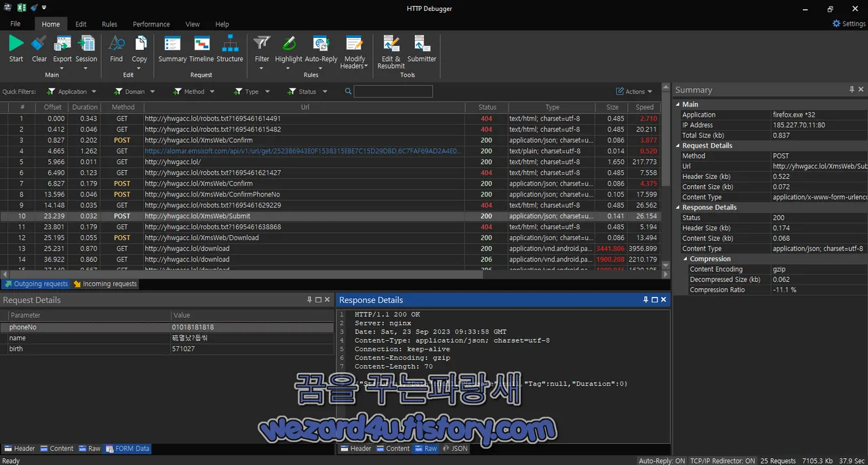Pin the Response Details panel
The height and width of the screenshot is (465, 868).
[646, 299]
